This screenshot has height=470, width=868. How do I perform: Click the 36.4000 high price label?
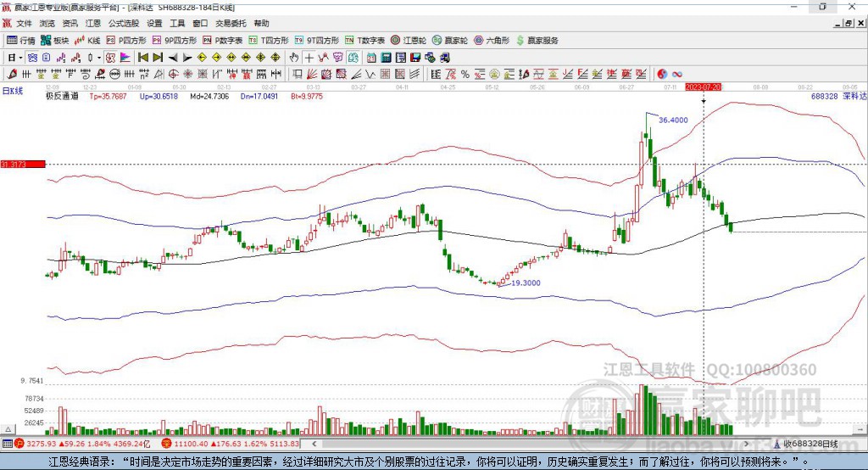click(x=673, y=120)
